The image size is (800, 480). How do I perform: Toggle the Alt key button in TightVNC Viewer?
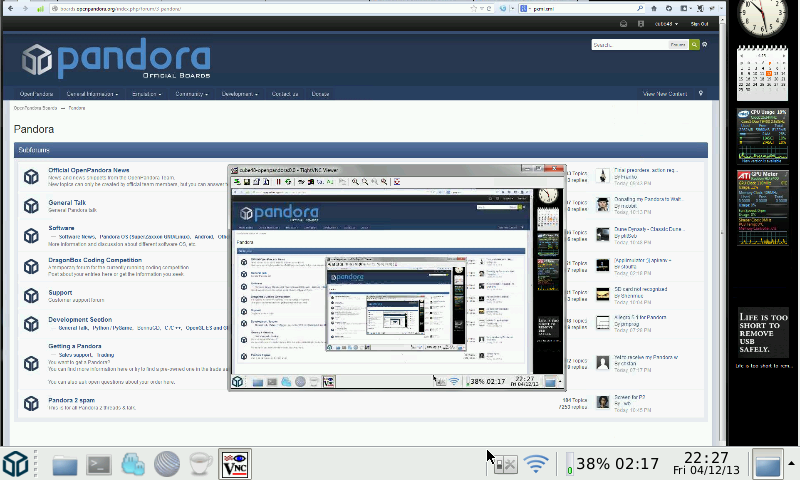pos(330,182)
